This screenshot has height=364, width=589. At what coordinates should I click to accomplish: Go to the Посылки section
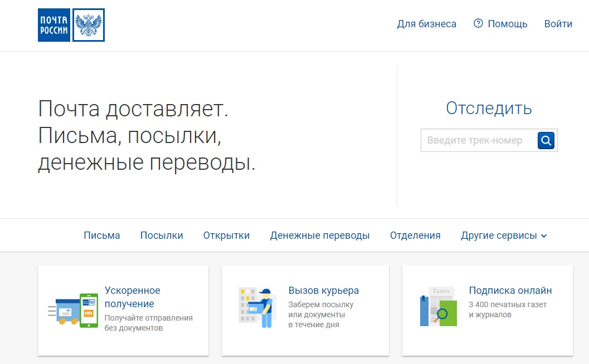pyautogui.click(x=162, y=235)
